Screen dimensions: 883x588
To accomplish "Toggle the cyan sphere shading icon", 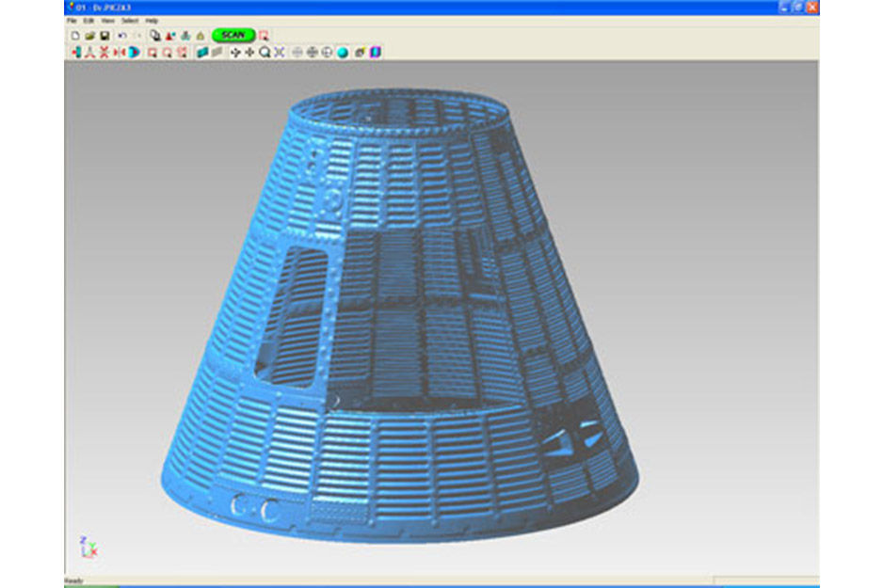I will click(343, 53).
